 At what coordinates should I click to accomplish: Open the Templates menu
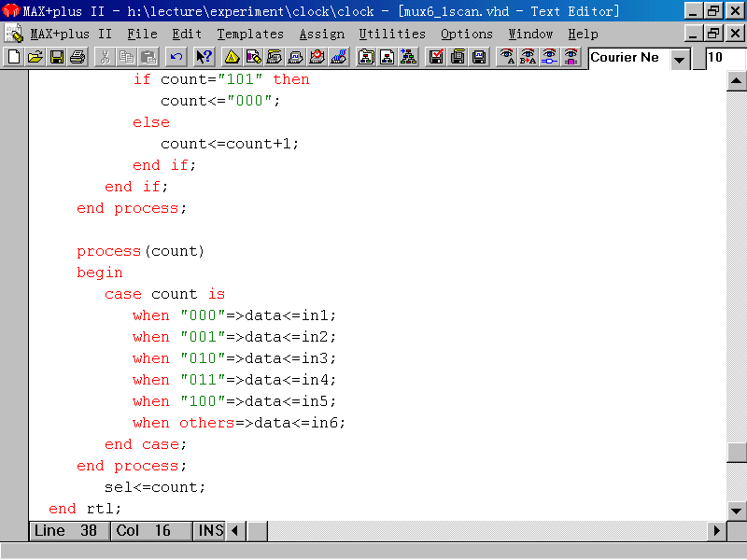tap(250, 35)
